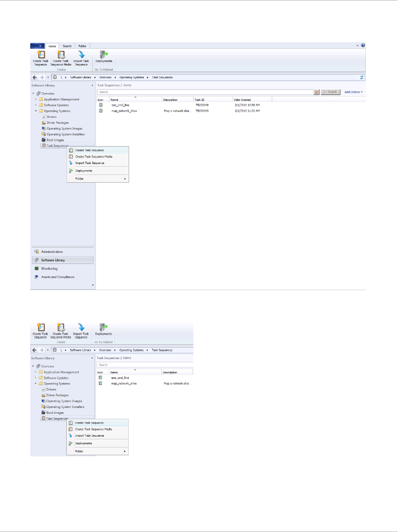Go back with the arrow in top screenshot
The height and width of the screenshot is (532, 398).
pos(34,78)
